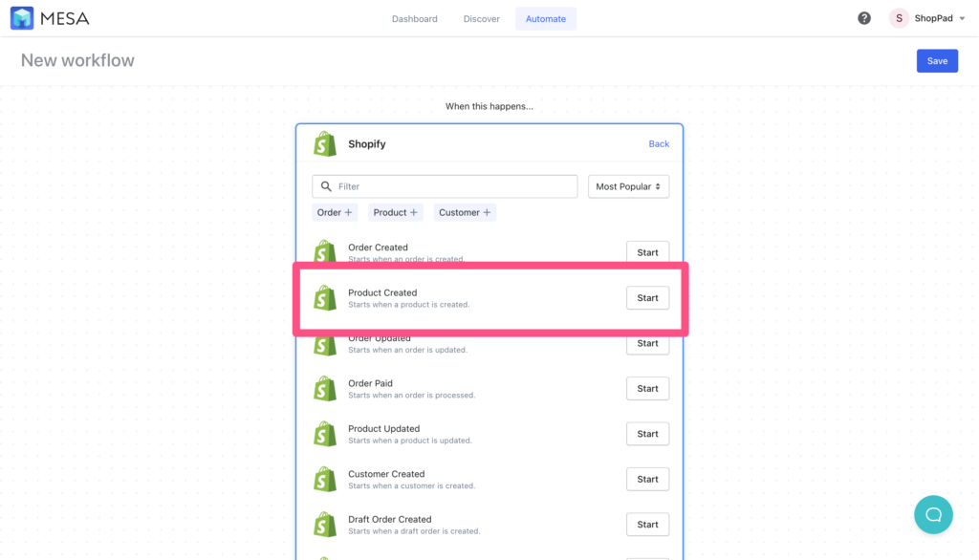Click the Shopify bag icon in panel header

tap(324, 143)
